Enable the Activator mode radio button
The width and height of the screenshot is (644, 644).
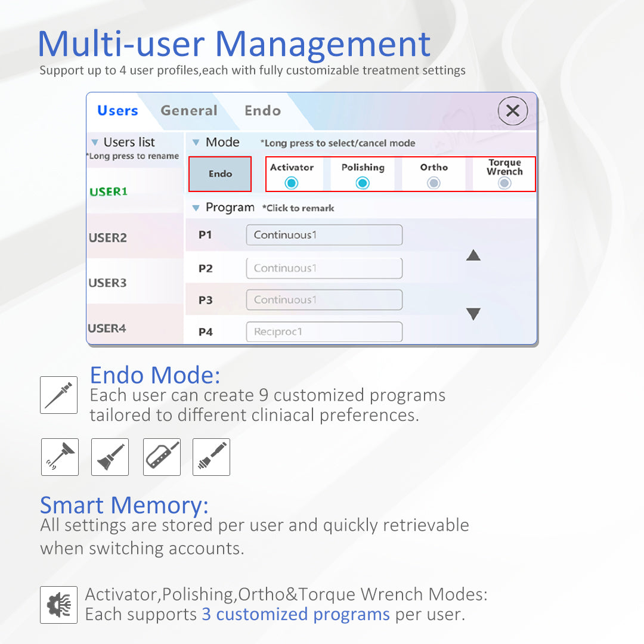point(292,182)
